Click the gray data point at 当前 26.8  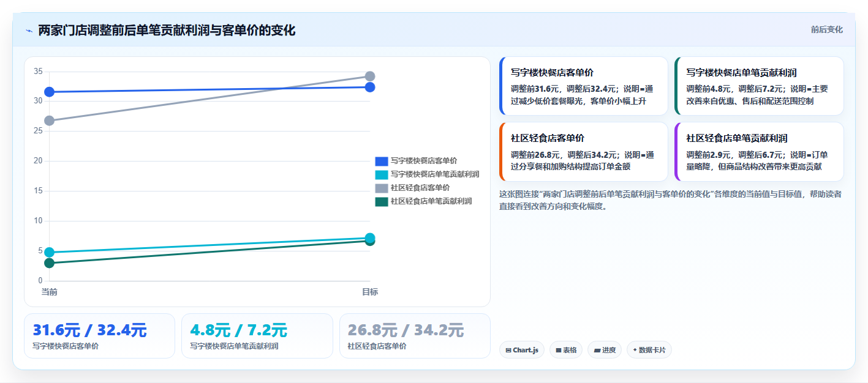pyautogui.click(x=50, y=121)
